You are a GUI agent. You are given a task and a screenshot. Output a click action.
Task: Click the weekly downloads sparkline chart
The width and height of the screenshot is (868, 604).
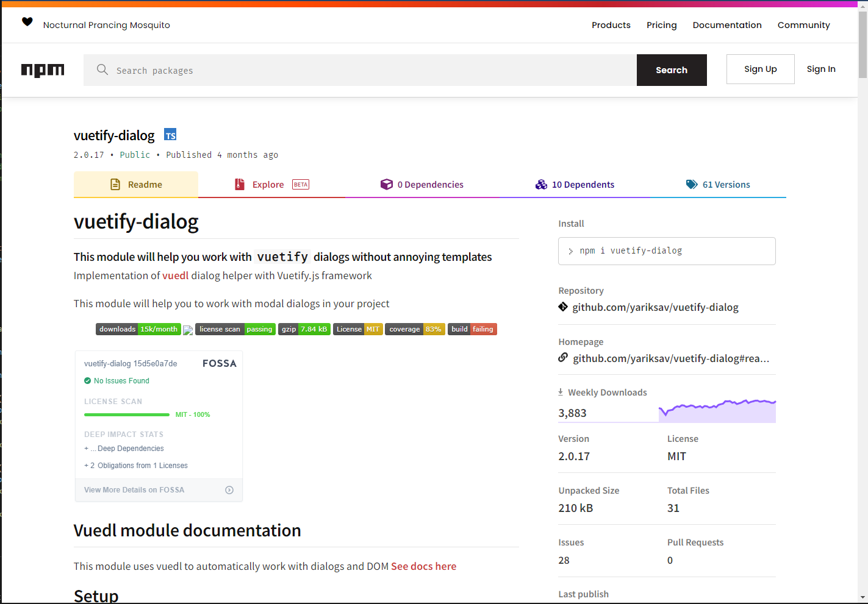[x=717, y=411]
